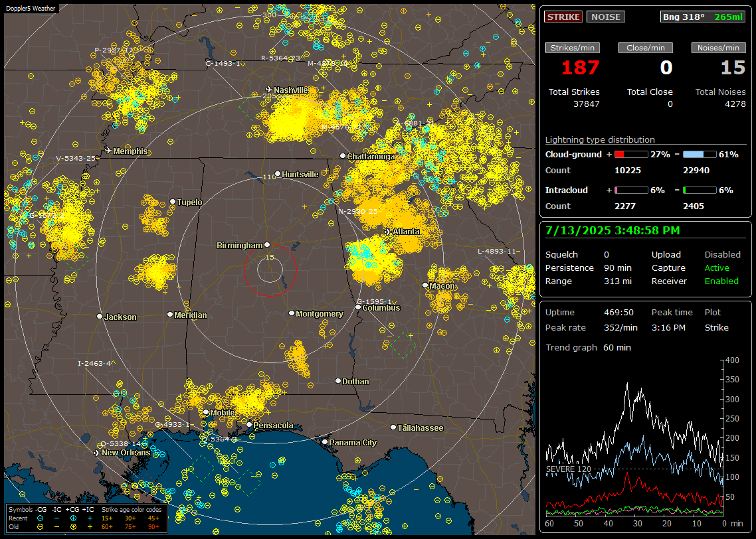Viewport: 756px width, 539px height.
Task: Click the Pensacola city marker
Action: click(x=248, y=425)
